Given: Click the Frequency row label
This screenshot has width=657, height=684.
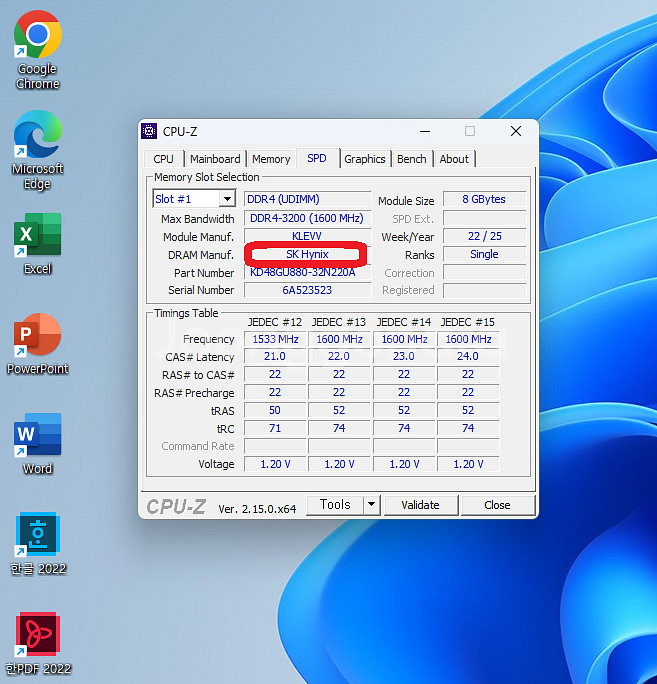Looking at the screenshot, I should point(209,339).
